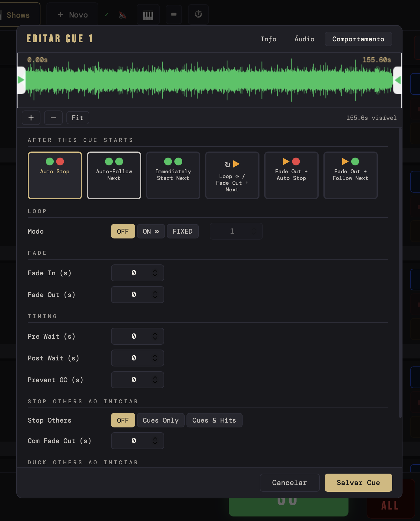Click the minus bar icon beside the piano

[174, 14]
